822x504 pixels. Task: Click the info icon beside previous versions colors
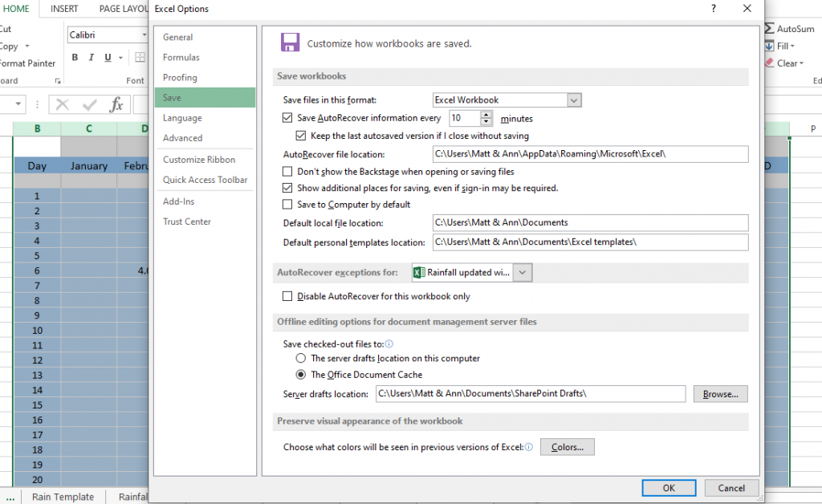click(529, 447)
